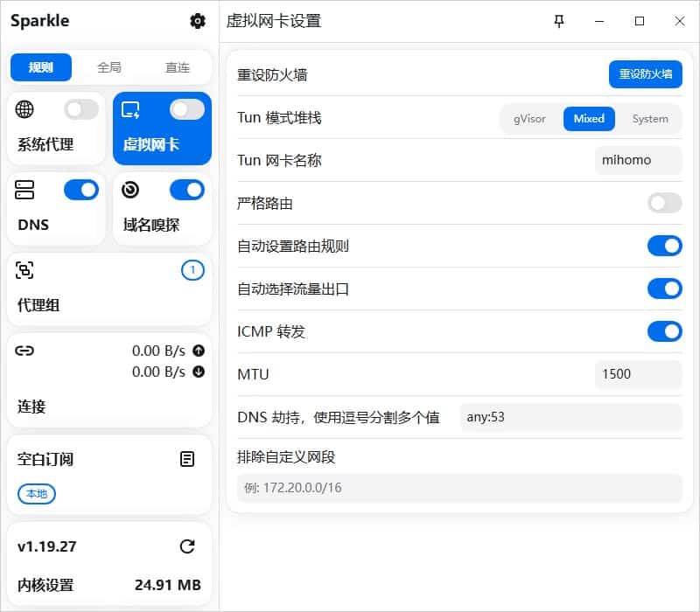Disable the ICMP 转发 toggle
This screenshot has width=700, height=612.
(665, 331)
